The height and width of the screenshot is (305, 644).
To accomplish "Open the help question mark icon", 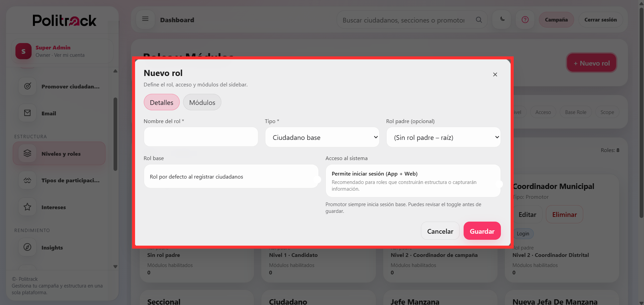I will pos(525,20).
